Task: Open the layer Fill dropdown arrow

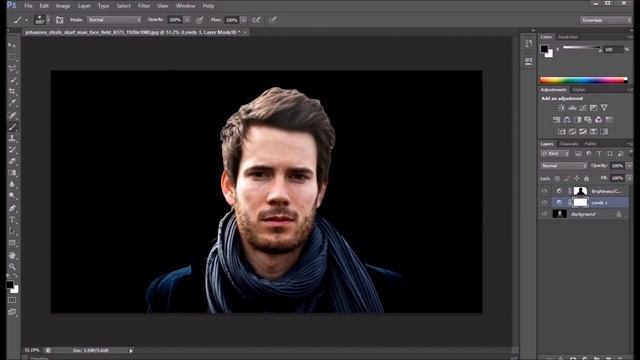Action: pos(629,178)
